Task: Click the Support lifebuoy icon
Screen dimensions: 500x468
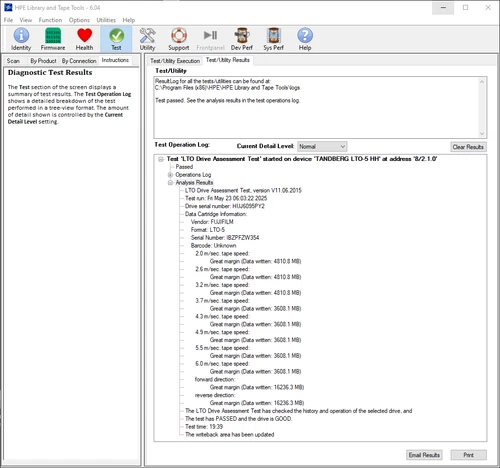Action: [179, 39]
